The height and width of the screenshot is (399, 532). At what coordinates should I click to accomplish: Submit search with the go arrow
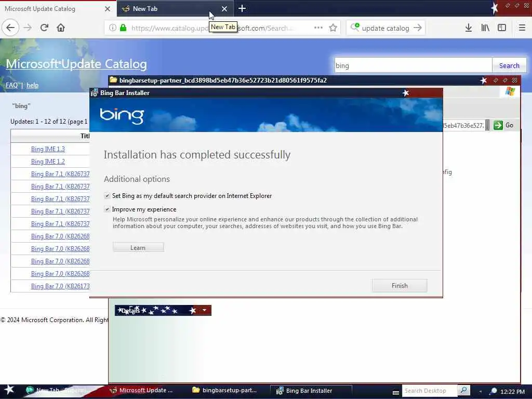coord(418,28)
